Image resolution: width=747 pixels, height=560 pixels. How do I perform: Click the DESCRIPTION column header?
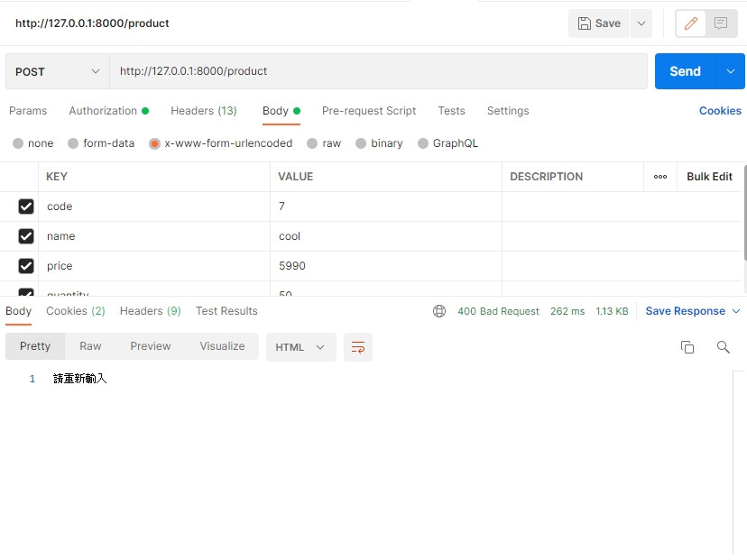[546, 177]
